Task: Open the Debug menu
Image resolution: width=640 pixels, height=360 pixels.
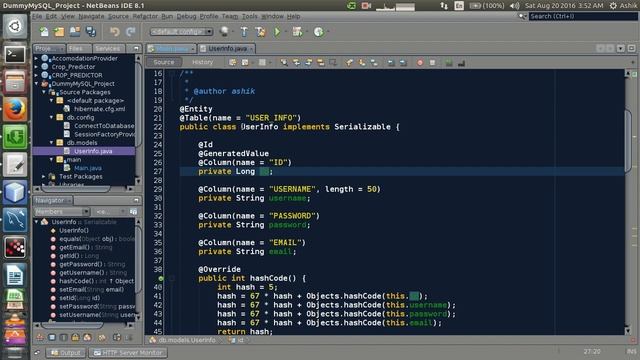Action: [186, 16]
